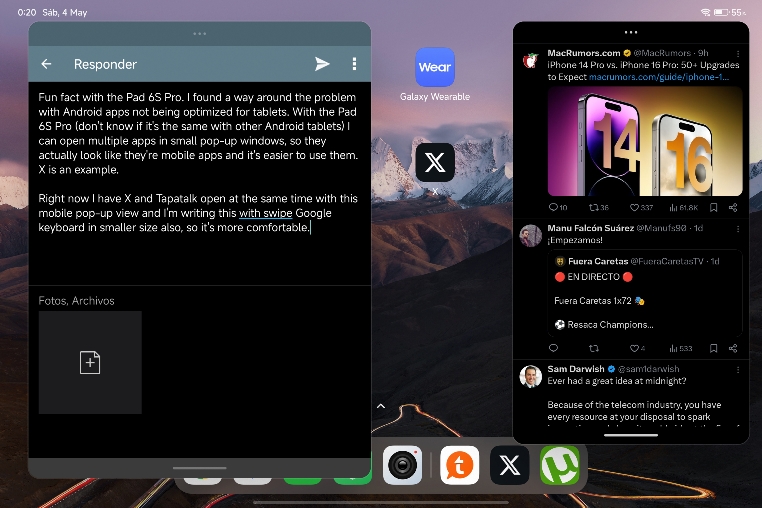Open Galaxy Wearable app
Screen dimensions: 762x508
tap(435, 67)
